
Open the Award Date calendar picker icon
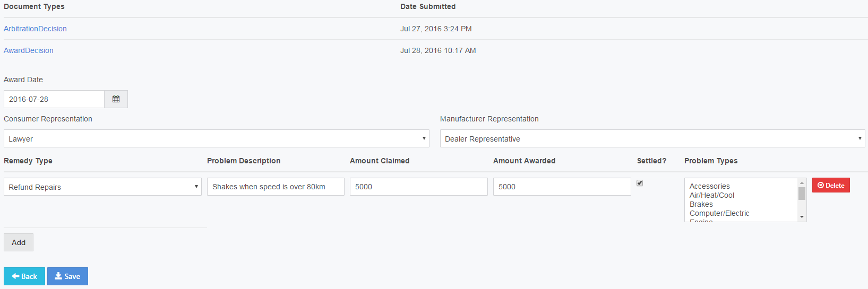tap(116, 99)
